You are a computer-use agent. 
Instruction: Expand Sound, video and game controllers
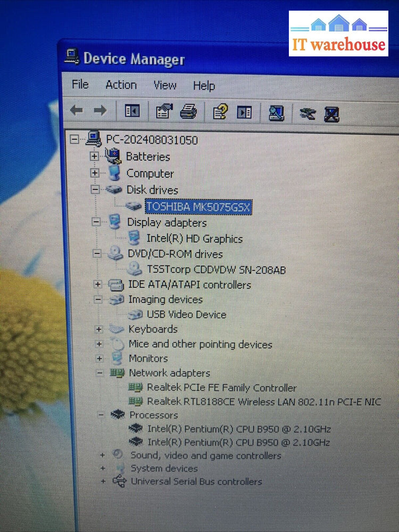[x=103, y=455]
